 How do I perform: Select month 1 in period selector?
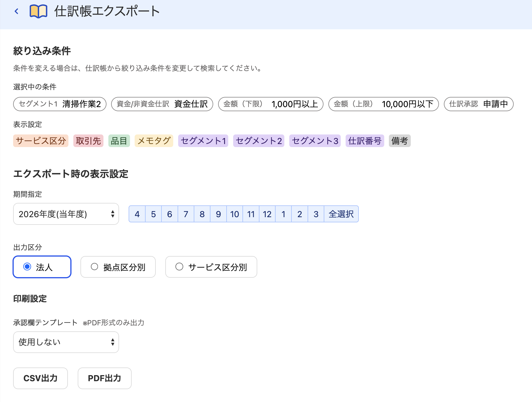(x=284, y=214)
